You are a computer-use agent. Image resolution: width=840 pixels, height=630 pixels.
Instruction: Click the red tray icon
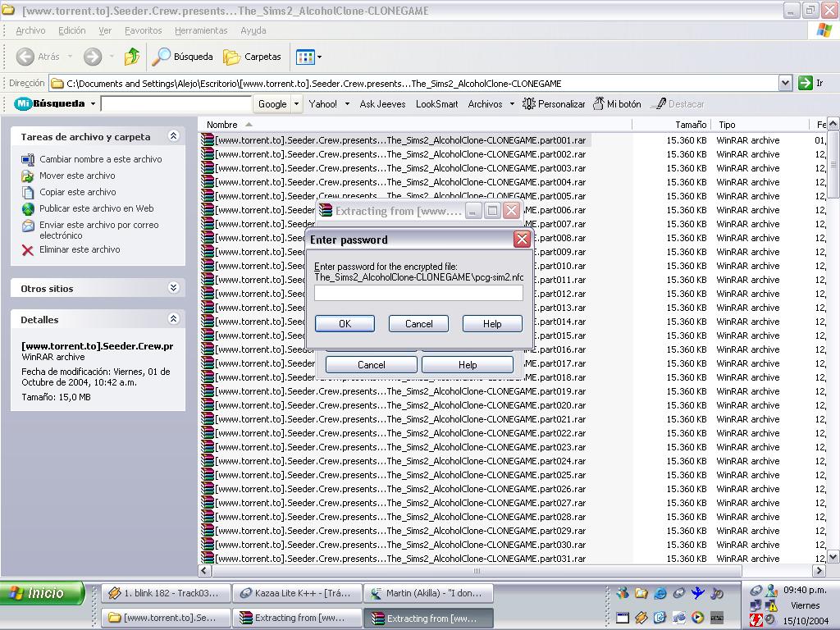coord(756,621)
